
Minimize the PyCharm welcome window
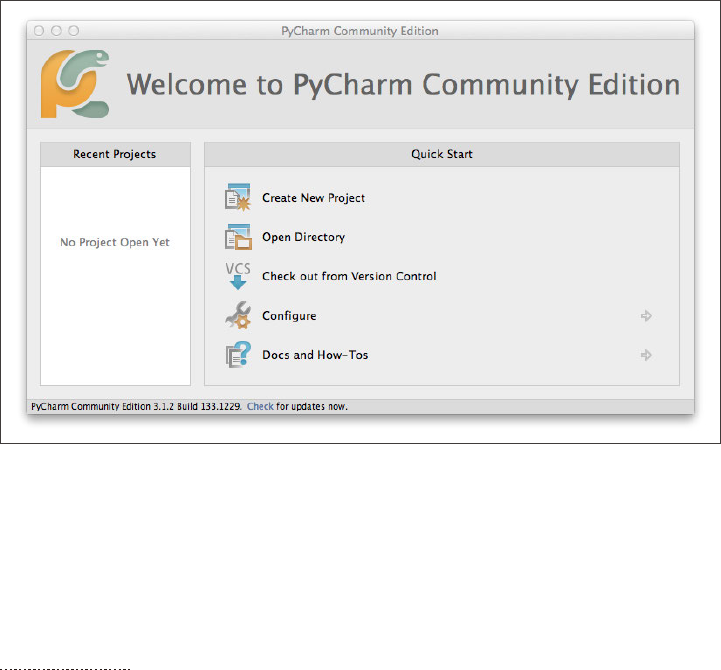pos(56,31)
